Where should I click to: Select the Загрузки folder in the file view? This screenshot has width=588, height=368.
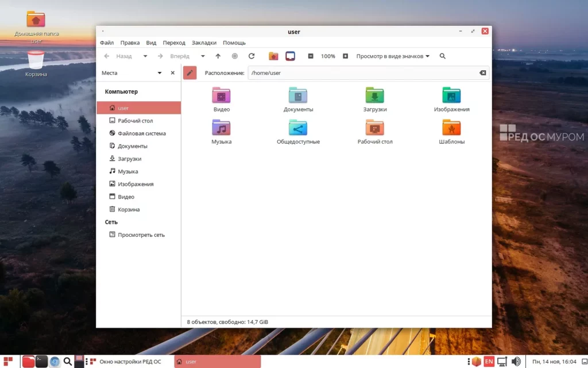click(x=374, y=99)
